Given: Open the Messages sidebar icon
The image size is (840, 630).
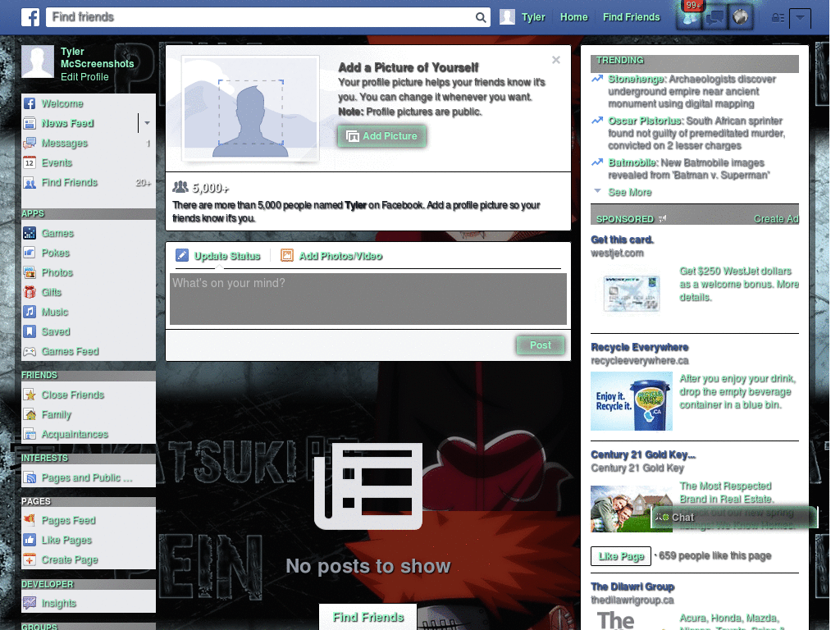Looking at the screenshot, I should click(x=30, y=143).
